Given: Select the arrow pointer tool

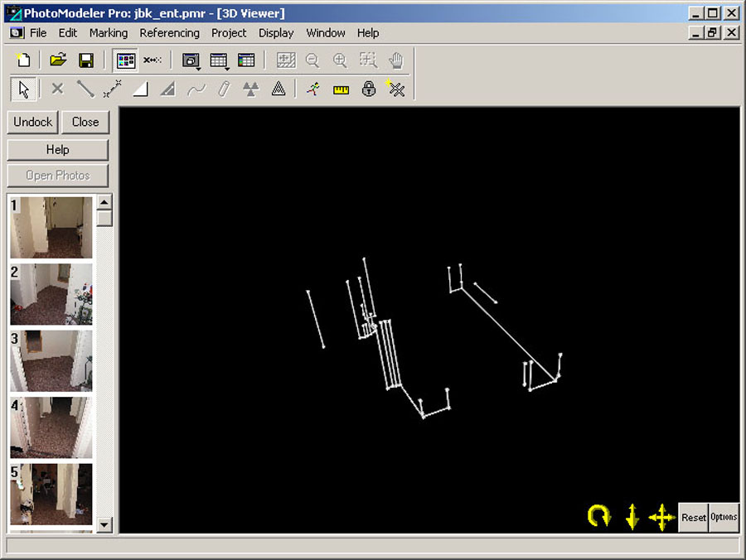Looking at the screenshot, I should 23,89.
